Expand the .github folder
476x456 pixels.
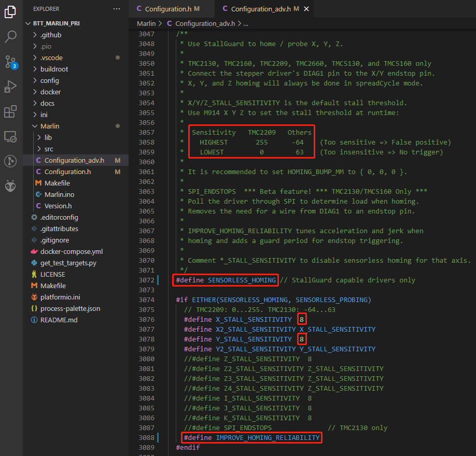(x=50, y=35)
